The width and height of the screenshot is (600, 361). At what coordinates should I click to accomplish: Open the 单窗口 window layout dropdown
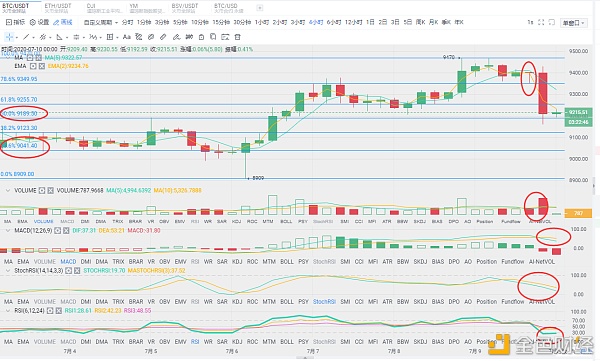click(573, 23)
